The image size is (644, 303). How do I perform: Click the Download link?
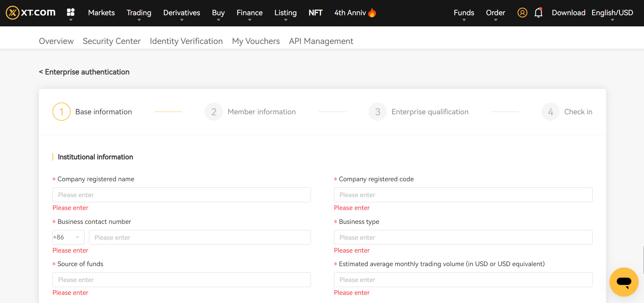tap(568, 13)
